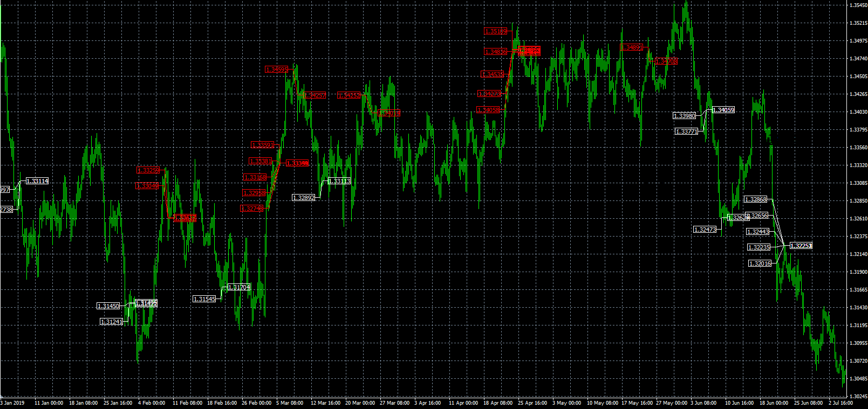The width and height of the screenshot is (868, 409).
Task: Select the 18 Jan 08:00 time label
Action: (x=84, y=403)
